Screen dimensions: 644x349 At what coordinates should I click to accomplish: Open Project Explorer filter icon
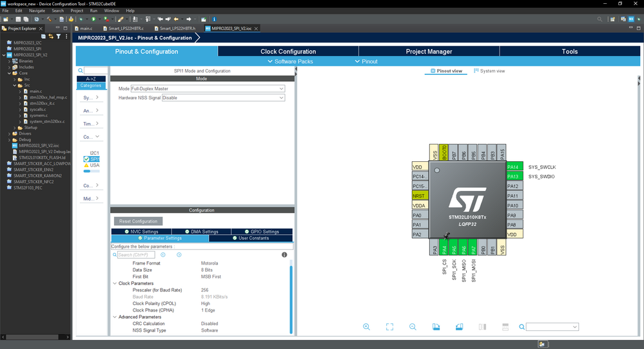tap(58, 37)
